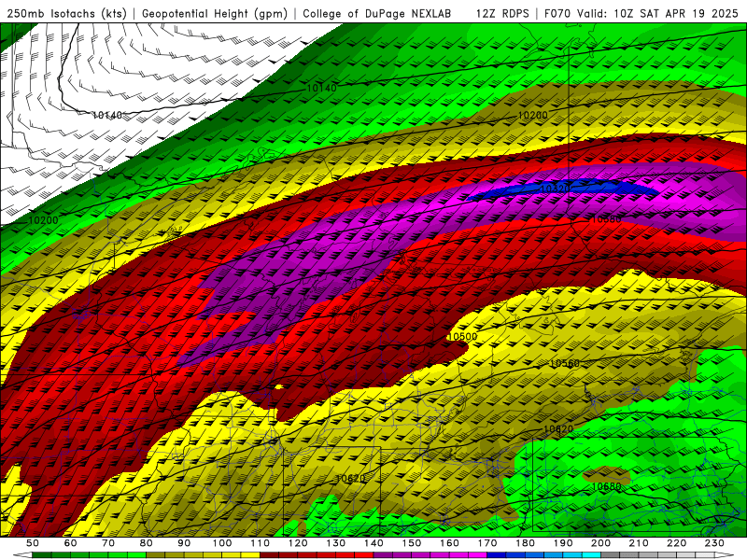
Task: Click the 'F070' forecast hour label
Action: coord(557,13)
